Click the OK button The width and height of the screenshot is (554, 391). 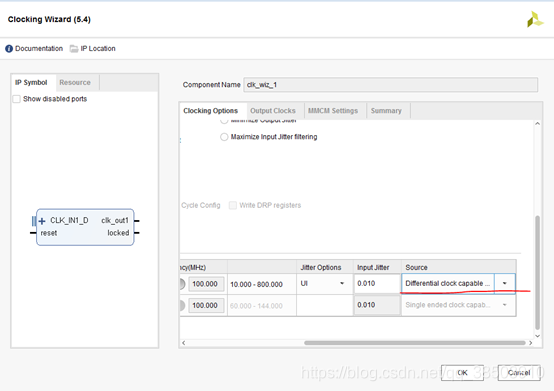pos(462,373)
